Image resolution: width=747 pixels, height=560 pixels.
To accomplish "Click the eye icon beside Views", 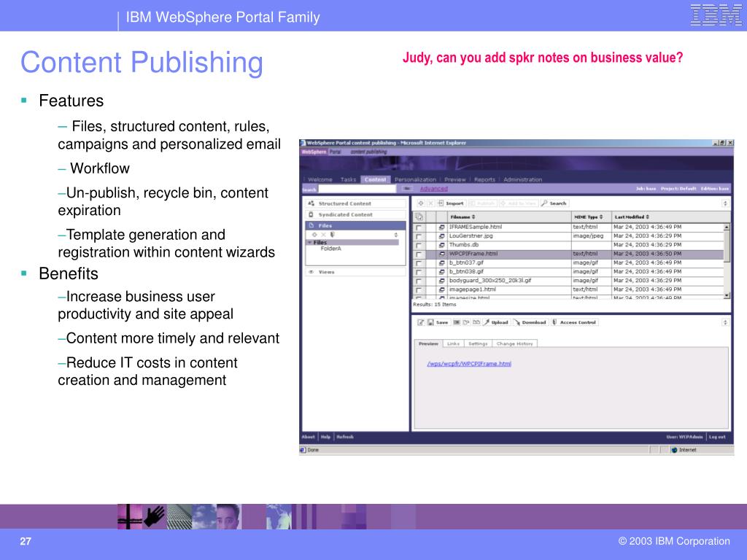I will tap(311, 272).
